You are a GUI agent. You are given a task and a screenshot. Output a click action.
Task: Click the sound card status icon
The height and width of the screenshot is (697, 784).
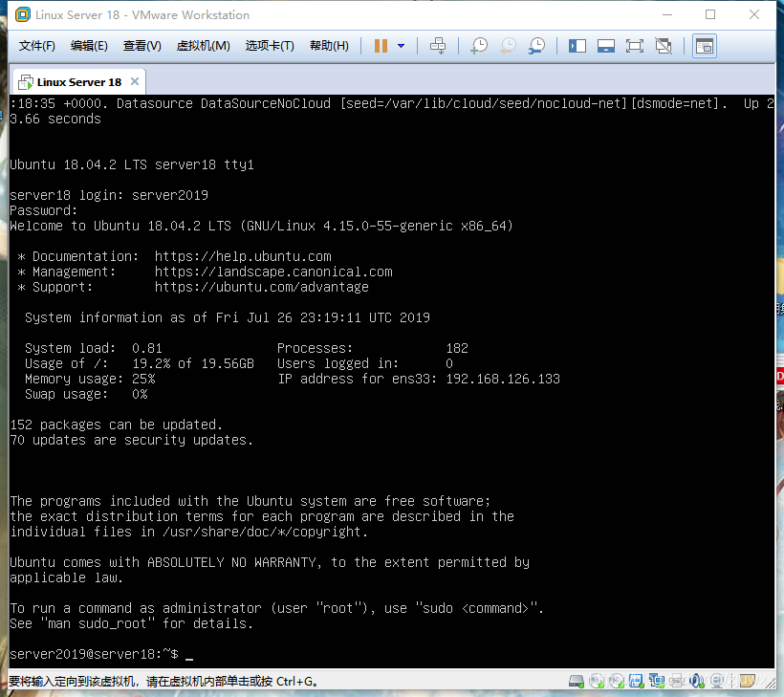click(x=696, y=681)
